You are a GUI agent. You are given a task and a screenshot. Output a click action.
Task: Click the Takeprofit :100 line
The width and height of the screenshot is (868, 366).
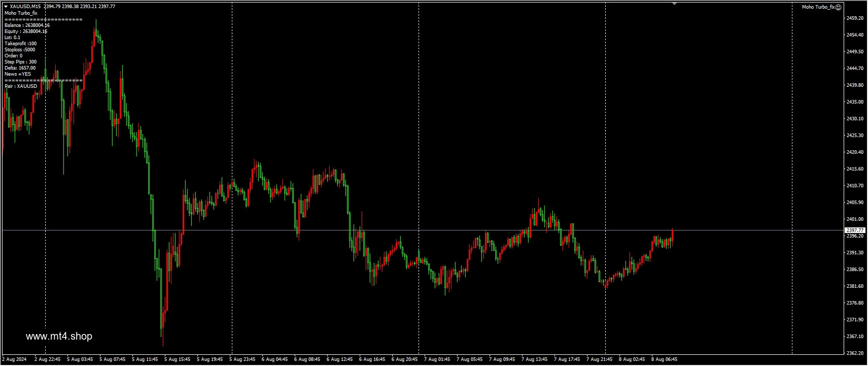(x=21, y=44)
